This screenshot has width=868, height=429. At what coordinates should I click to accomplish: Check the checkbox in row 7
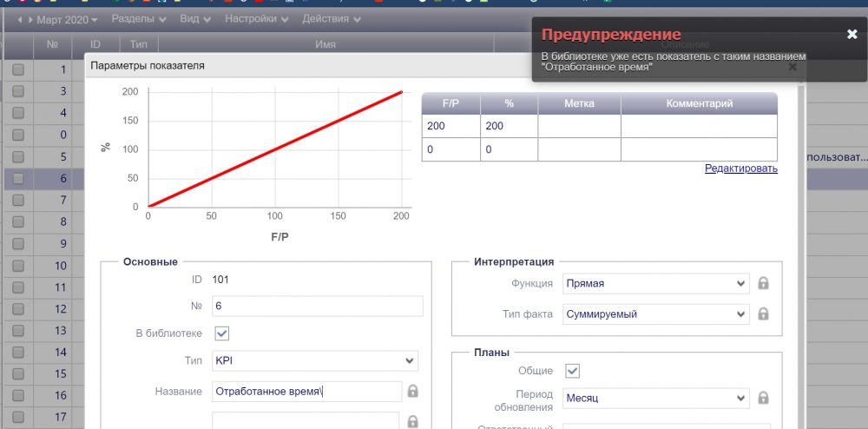click(18, 200)
